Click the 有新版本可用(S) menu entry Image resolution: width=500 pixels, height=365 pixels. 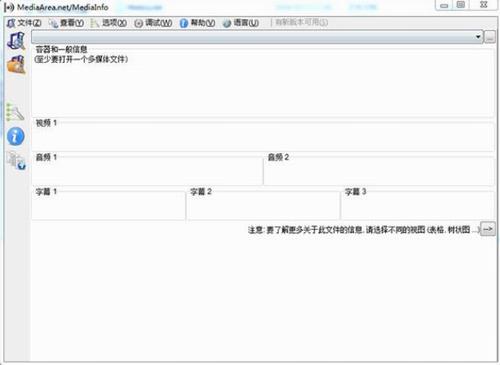pyautogui.click(x=301, y=23)
